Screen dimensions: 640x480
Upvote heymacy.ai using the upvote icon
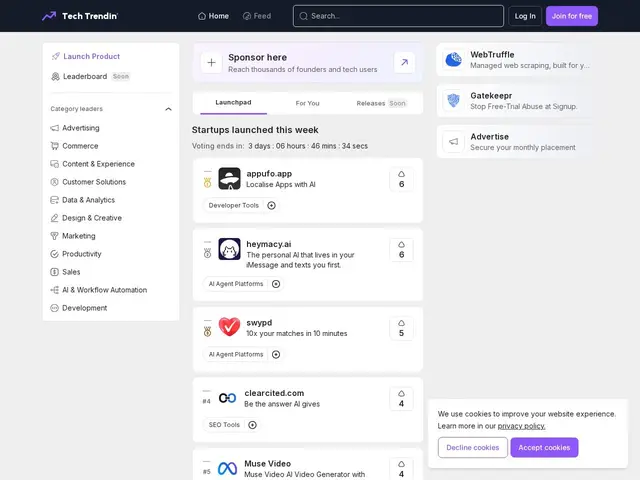(402, 244)
